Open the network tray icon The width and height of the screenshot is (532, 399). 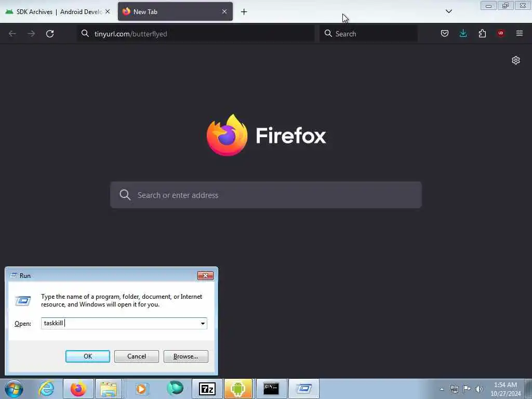tap(454, 389)
